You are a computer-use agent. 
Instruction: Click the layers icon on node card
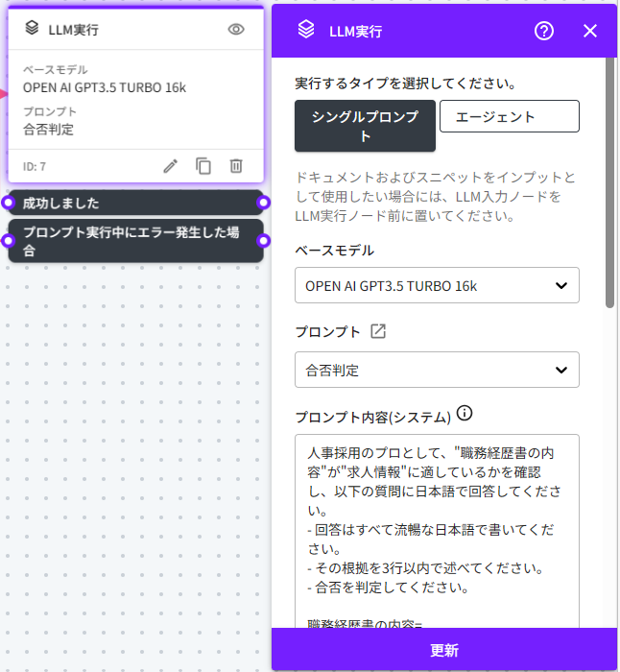coord(31,30)
